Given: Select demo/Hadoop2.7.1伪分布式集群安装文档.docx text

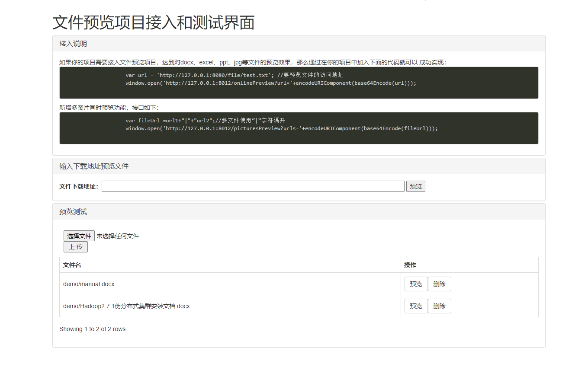Looking at the screenshot, I should tap(126, 306).
